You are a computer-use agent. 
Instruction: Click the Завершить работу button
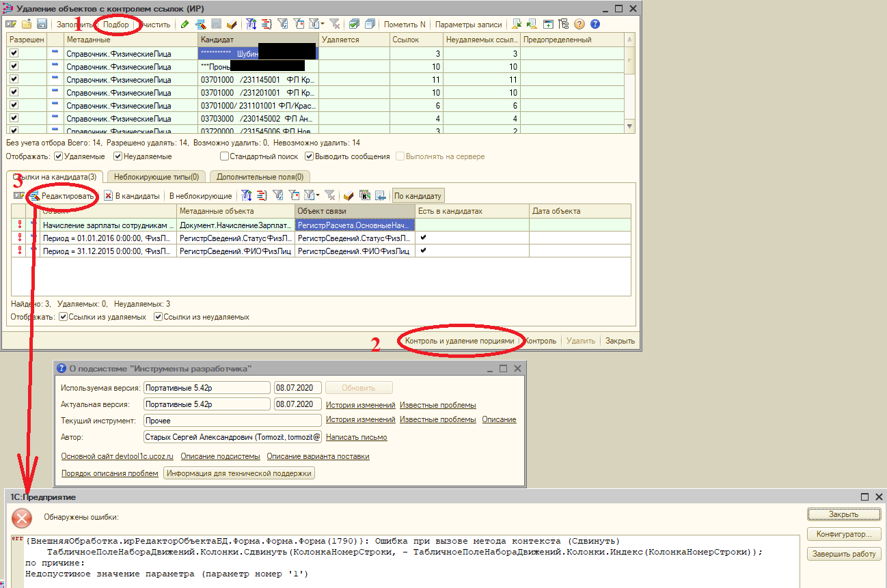pos(844,554)
